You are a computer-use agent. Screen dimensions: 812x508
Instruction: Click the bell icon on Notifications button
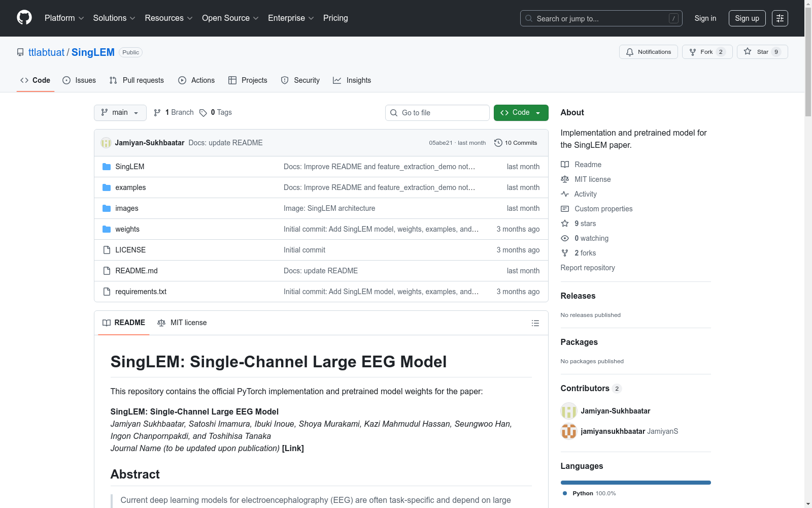(630, 52)
